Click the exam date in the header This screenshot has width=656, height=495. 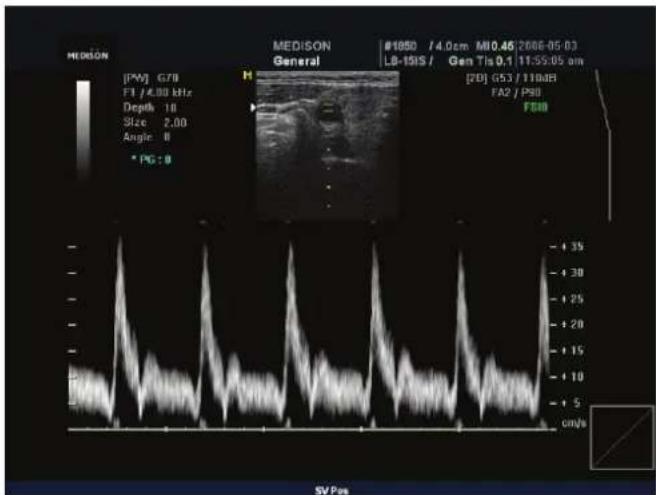(548, 46)
